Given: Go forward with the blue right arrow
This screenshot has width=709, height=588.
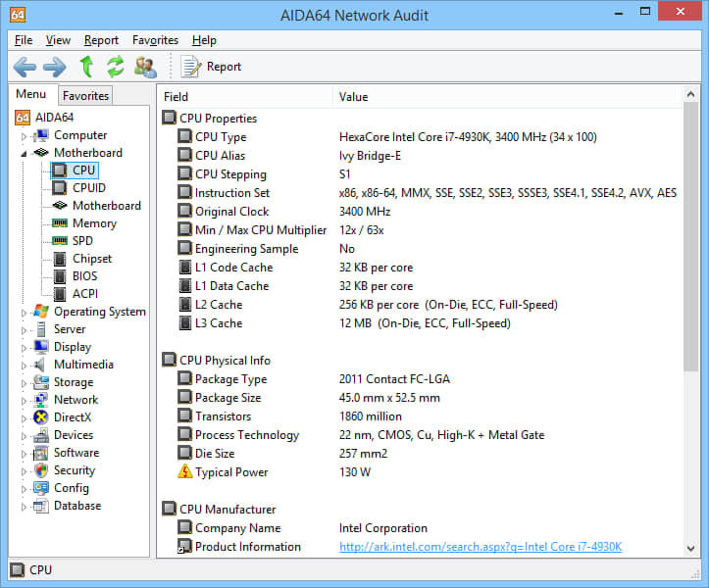Looking at the screenshot, I should coord(55,67).
